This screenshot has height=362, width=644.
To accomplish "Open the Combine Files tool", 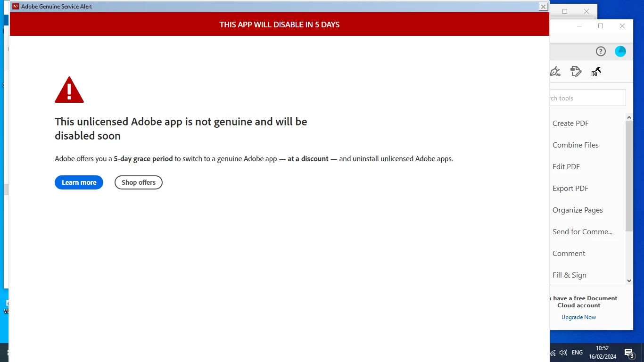I will 576,145.
